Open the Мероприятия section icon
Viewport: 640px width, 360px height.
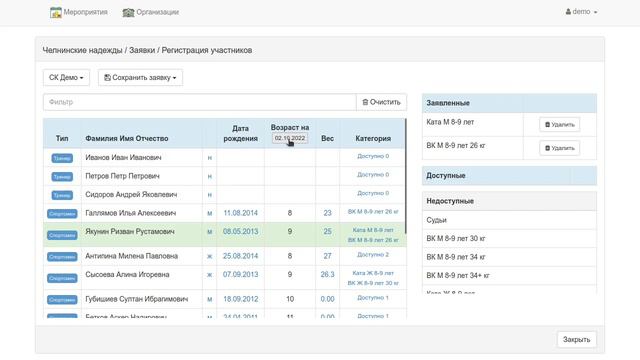pyautogui.click(x=56, y=12)
